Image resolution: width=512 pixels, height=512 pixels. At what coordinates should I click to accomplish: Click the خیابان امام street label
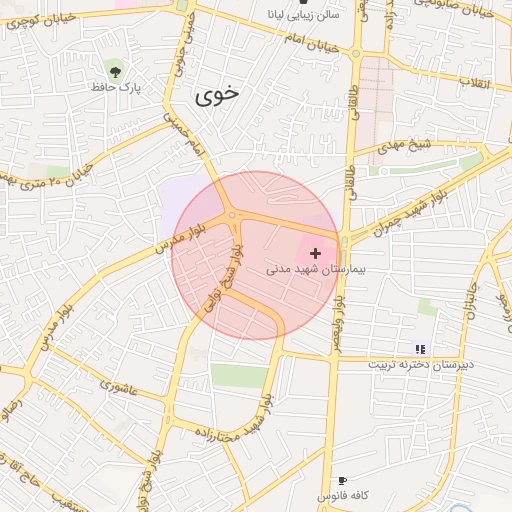(x=311, y=44)
